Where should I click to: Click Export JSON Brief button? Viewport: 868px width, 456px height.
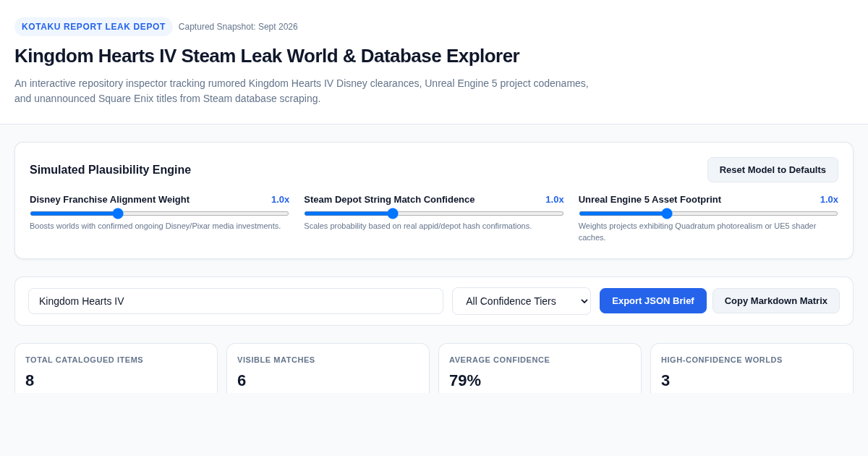[653, 301]
